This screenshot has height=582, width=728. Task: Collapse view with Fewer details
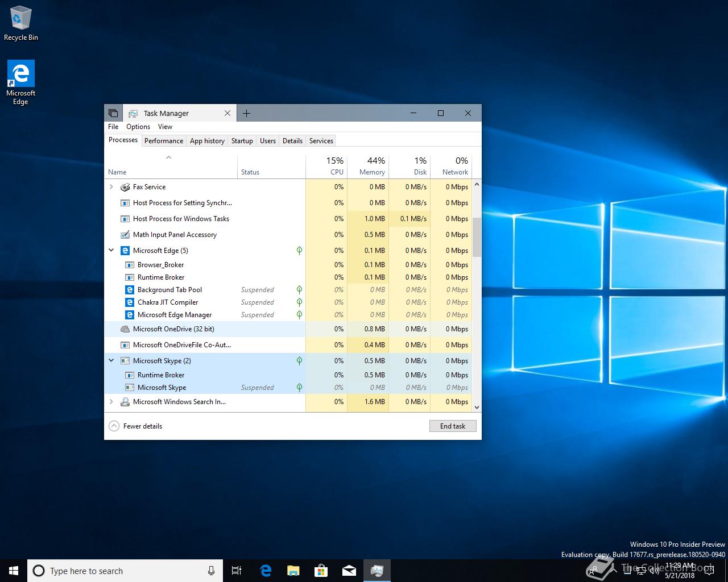135,426
